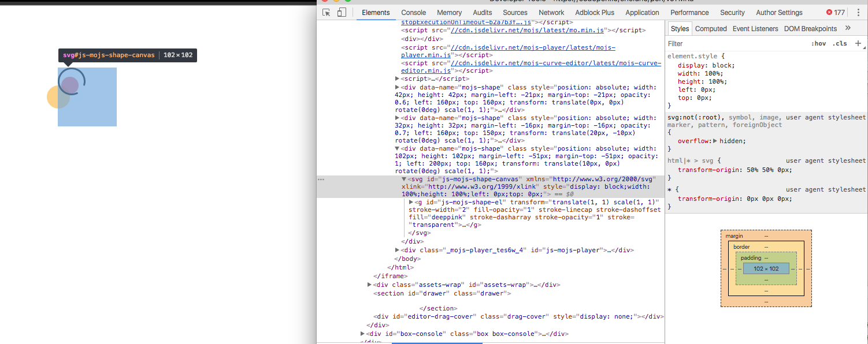Expand the g#js-mojs-shape-el element
The image size is (868, 344).
coord(410,201)
